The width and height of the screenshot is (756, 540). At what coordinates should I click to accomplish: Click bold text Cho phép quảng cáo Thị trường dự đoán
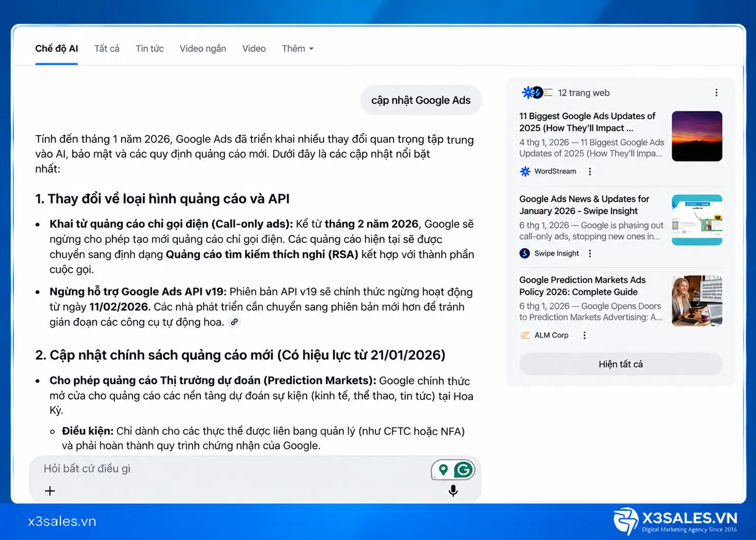213,381
